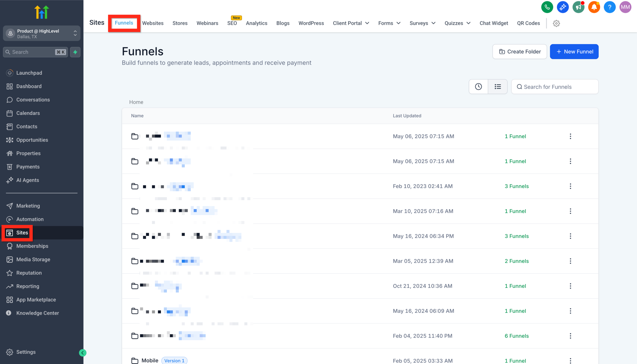Screen dimensions: 637x364
Task: Select the AI Agents sidebar icon
Action: click(x=10, y=180)
